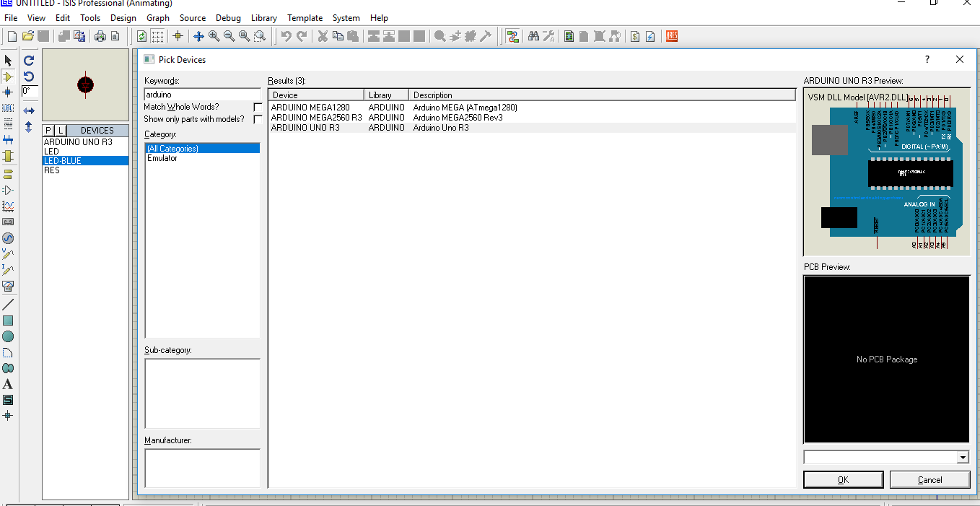Open PCB package dropdown arrow
The image size is (980, 506).
[963, 458]
